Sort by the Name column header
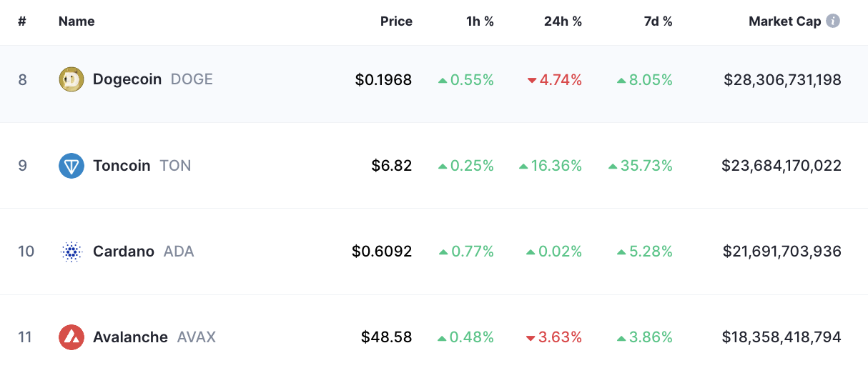 tap(77, 21)
